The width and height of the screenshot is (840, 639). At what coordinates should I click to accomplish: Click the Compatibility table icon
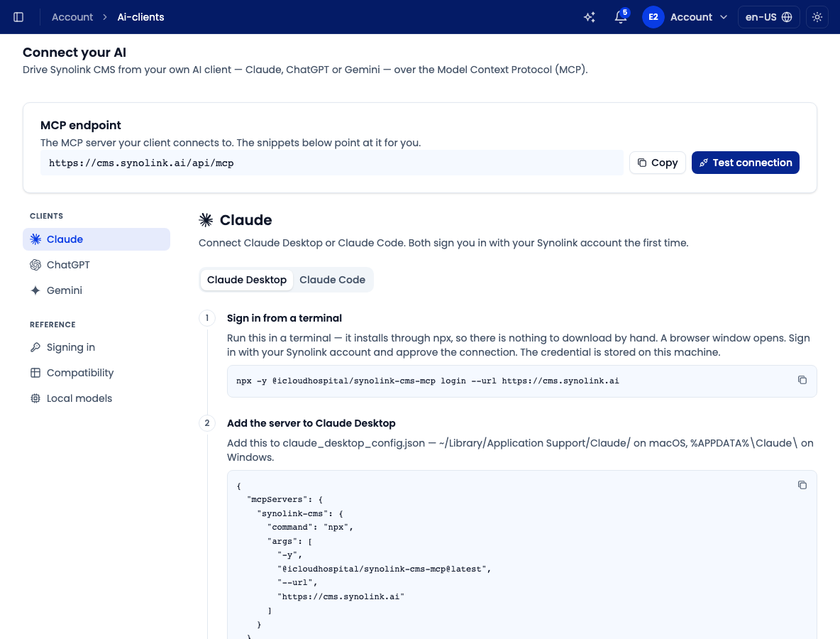coord(35,373)
